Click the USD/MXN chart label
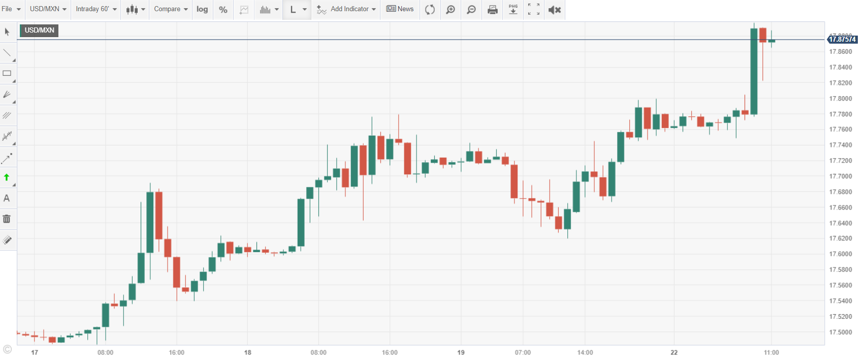The image size is (868, 363). coord(40,31)
